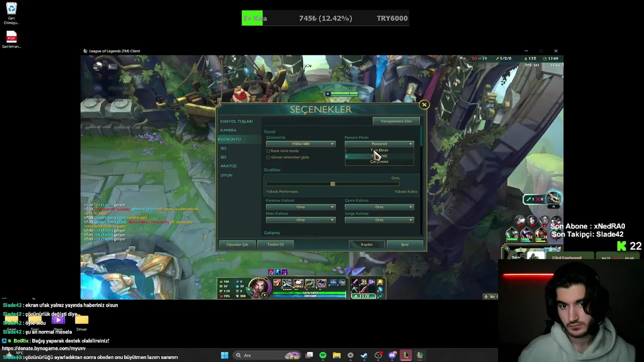Image resolution: width=644 pixels, height=362 pixels.
Task: Open the Çözünürlük 1920x1080 dropdown
Action: 300,144
